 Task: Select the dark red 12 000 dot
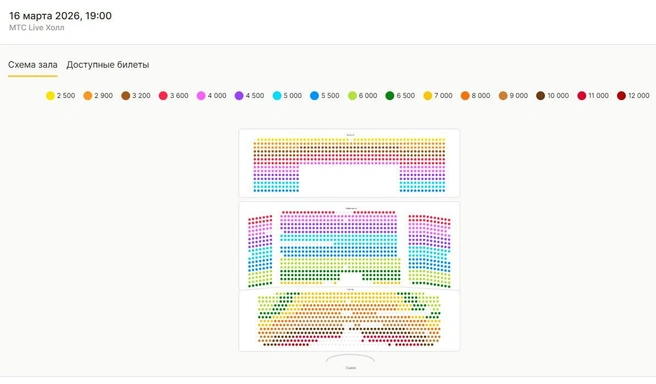point(621,96)
